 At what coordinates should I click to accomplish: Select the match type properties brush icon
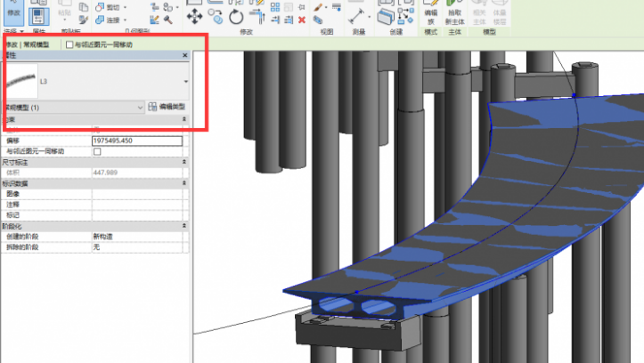tap(84, 20)
